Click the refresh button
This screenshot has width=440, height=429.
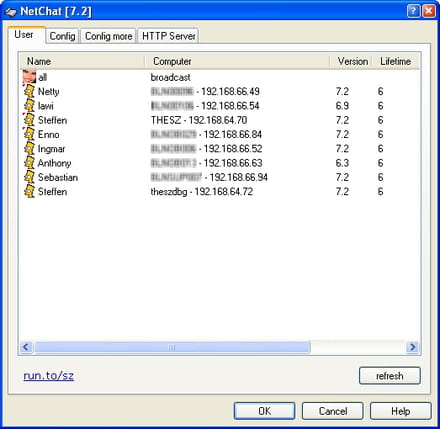390,376
